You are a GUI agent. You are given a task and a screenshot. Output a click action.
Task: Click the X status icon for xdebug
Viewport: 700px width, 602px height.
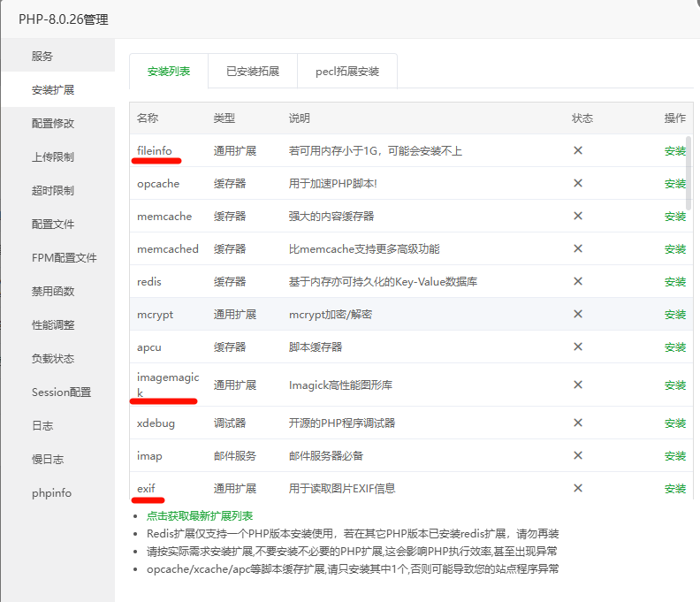[x=578, y=423]
